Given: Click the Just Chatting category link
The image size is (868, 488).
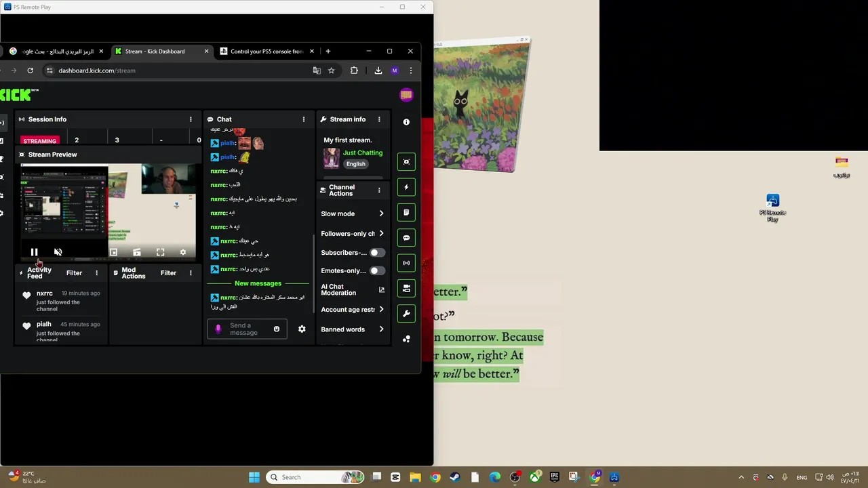Looking at the screenshot, I should (x=363, y=153).
